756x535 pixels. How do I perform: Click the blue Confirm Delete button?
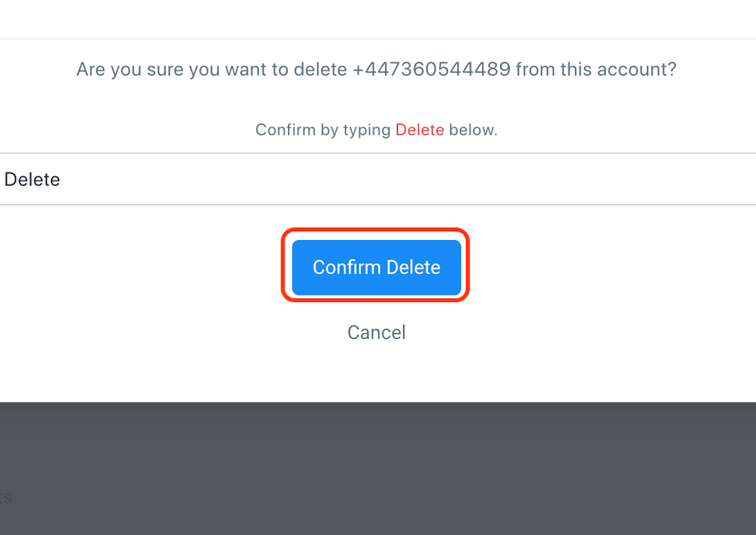[x=376, y=267]
